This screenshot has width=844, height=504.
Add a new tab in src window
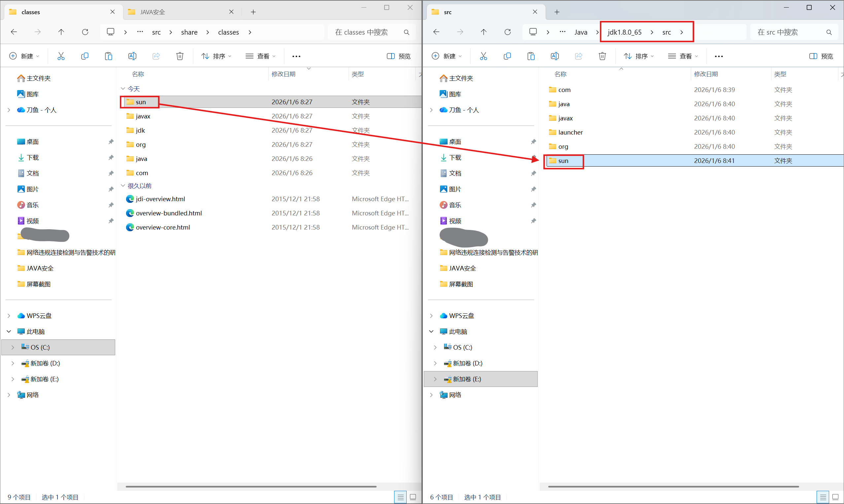click(x=557, y=12)
